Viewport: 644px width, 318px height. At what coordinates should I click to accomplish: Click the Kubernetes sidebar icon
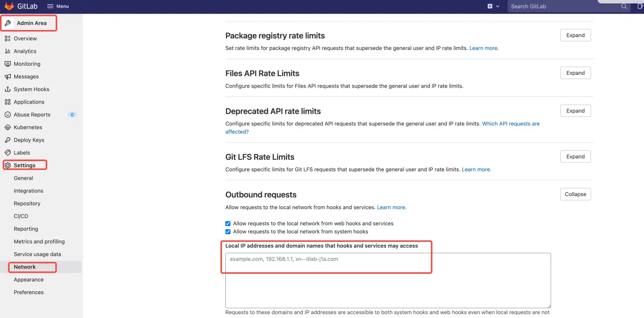tap(7, 128)
